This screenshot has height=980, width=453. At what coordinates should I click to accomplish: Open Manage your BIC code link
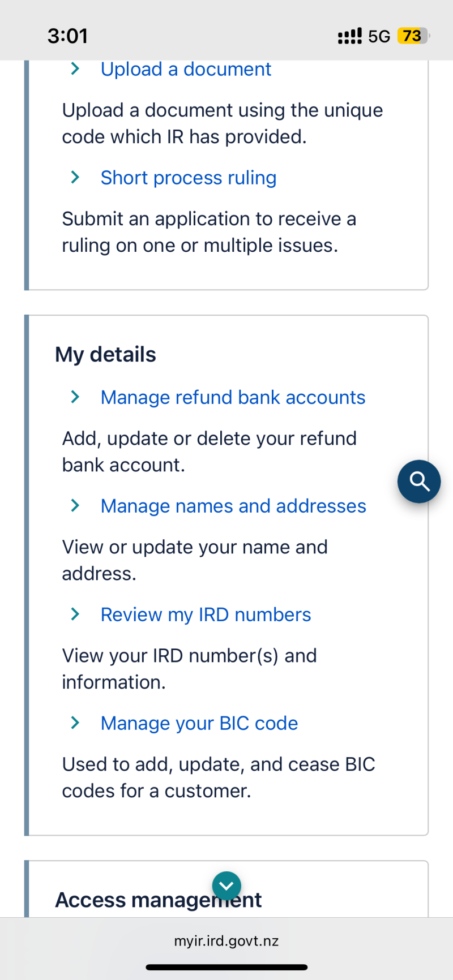coord(199,723)
